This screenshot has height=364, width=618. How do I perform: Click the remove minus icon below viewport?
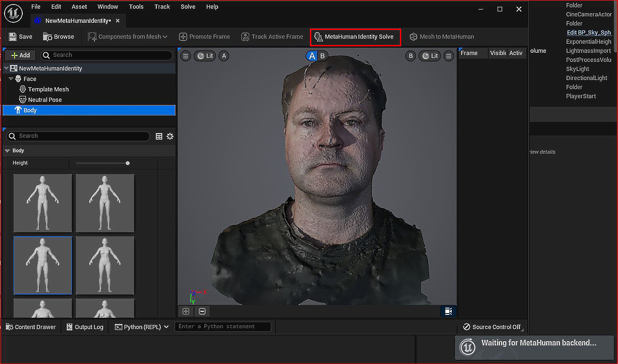202,311
